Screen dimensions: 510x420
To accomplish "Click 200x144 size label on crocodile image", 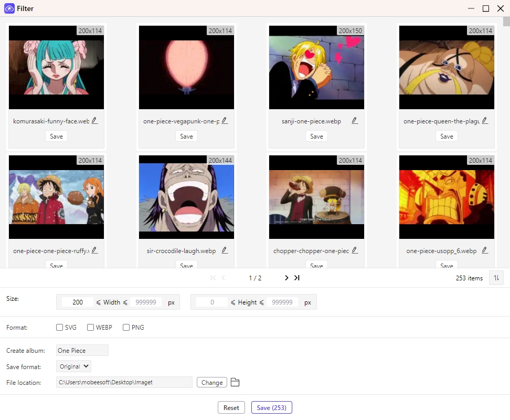I will (x=220, y=160).
